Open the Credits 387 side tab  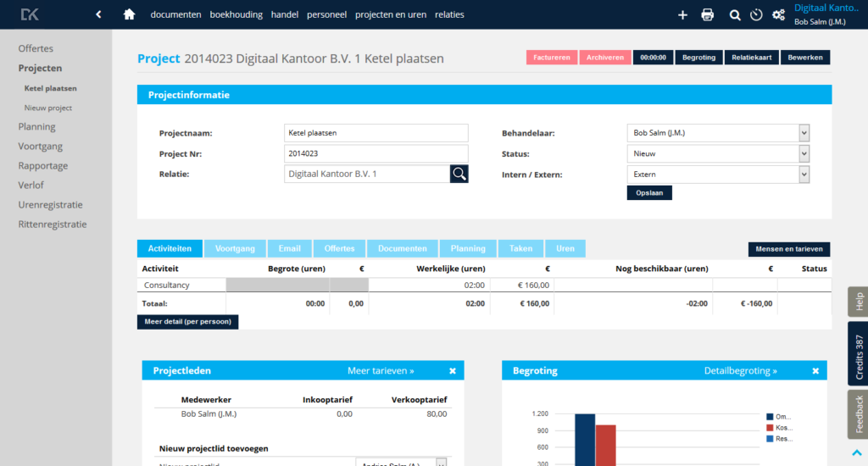858,354
